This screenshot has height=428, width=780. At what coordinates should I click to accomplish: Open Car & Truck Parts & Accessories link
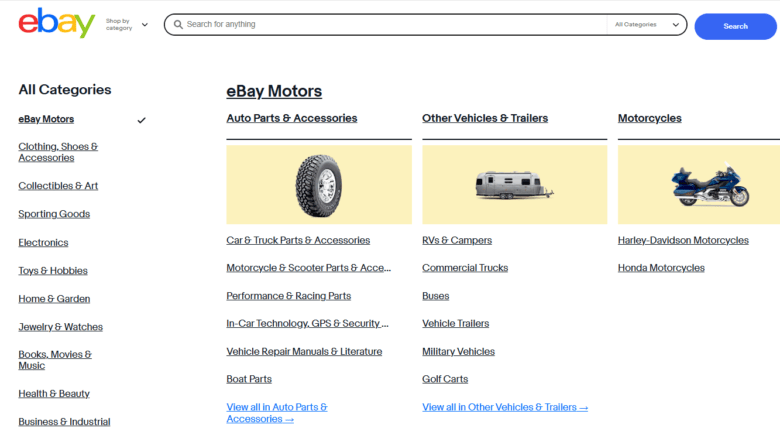pos(298,240)
